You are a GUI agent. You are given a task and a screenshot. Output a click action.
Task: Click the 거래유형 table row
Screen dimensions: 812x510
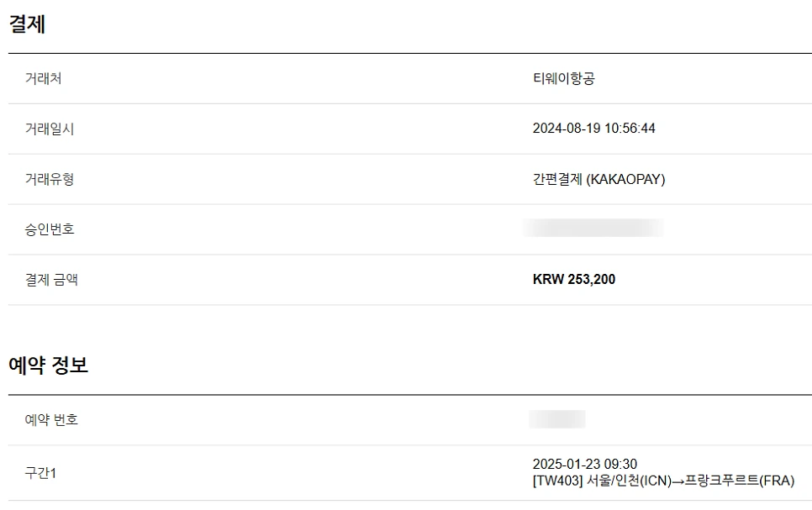click(410, 179)
